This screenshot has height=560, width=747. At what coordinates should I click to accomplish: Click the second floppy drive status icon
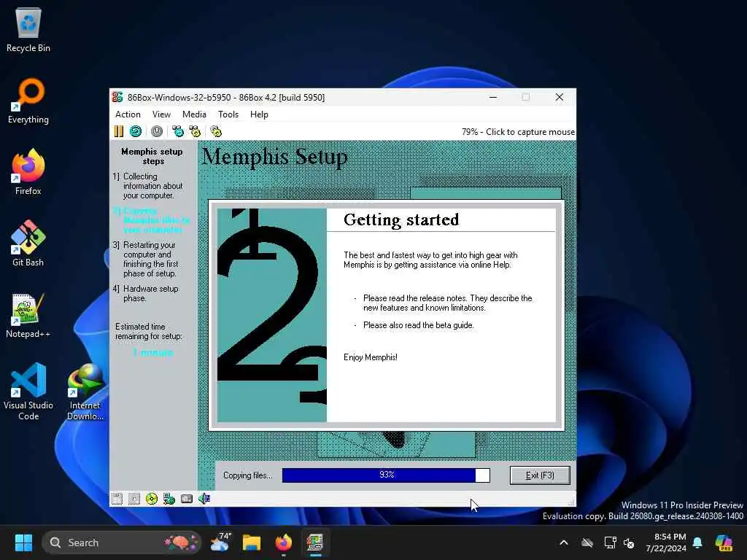(134, 499)
